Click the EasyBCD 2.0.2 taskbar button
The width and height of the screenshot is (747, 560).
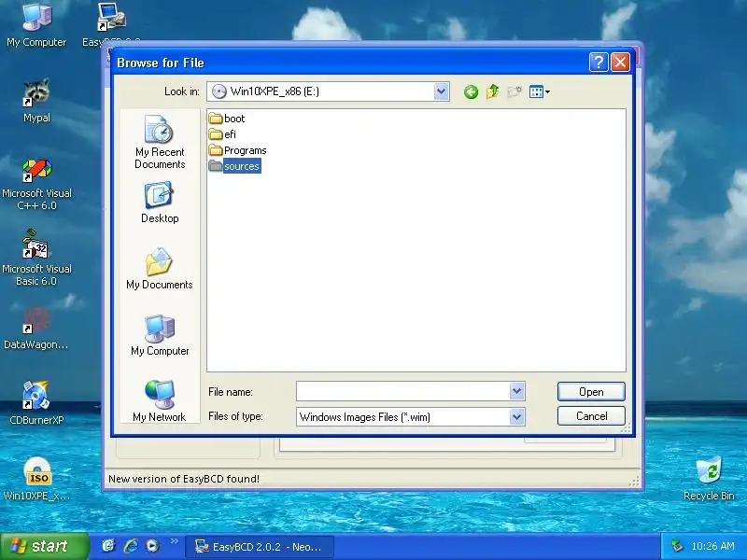pos(260,547)
